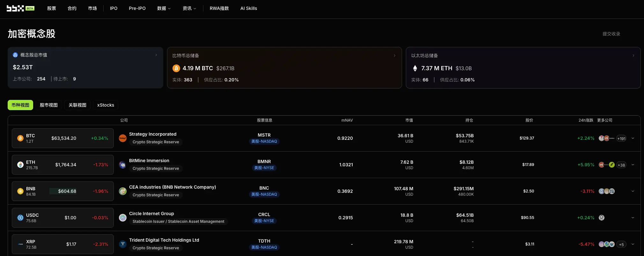Switch to xStocks tab
This screenshot has height=256, width=644.
click(106, 105)
